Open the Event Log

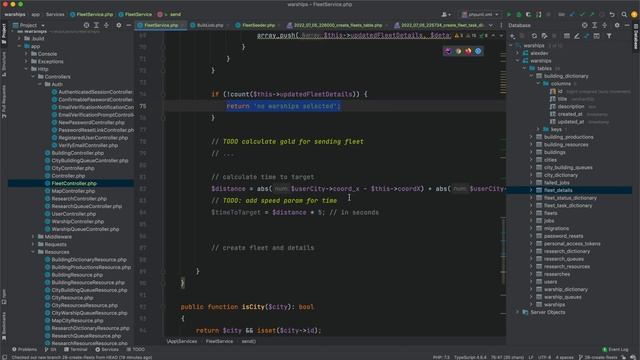pyautogui.click(x=616, y=349)
